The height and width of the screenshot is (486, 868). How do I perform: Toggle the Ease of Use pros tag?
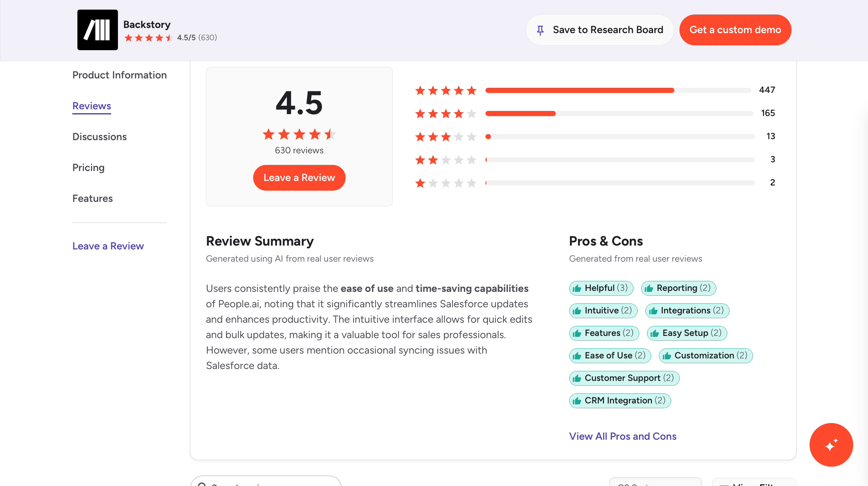[x=609, y=355]
